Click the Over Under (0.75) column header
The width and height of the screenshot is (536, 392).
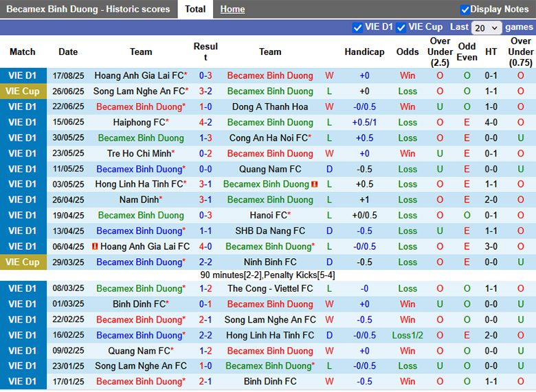pos(521,51)
